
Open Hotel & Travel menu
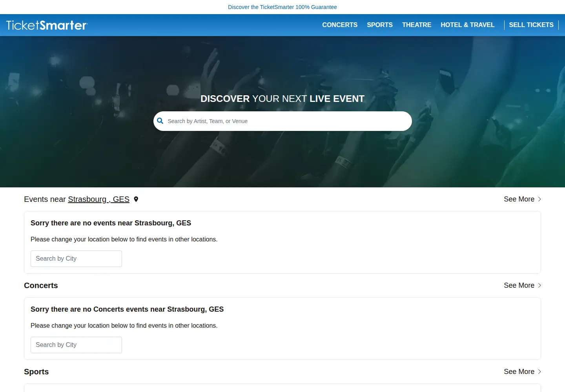pos(467,25)
